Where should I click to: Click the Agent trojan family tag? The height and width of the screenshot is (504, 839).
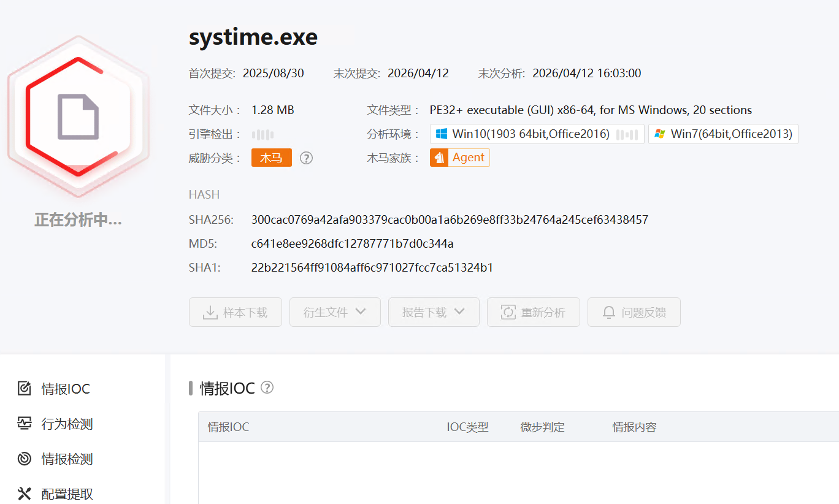460,158
